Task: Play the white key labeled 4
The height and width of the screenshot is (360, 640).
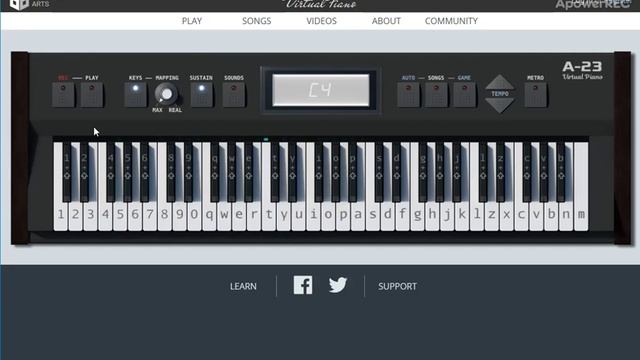Action: (105, 214)
